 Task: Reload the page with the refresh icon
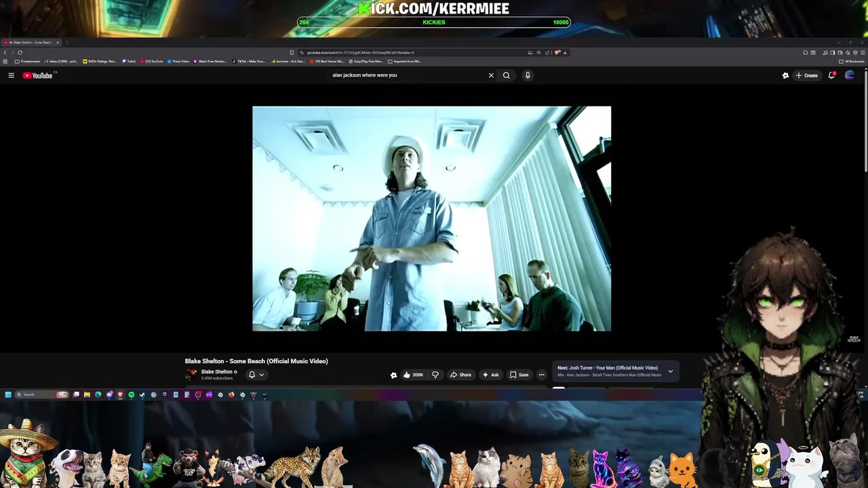[20, 52]
